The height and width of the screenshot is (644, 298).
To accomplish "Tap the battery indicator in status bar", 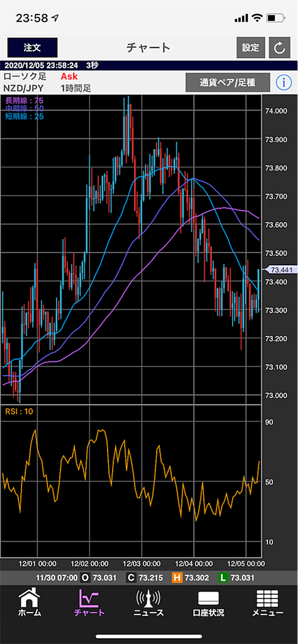I will [275, 18].
